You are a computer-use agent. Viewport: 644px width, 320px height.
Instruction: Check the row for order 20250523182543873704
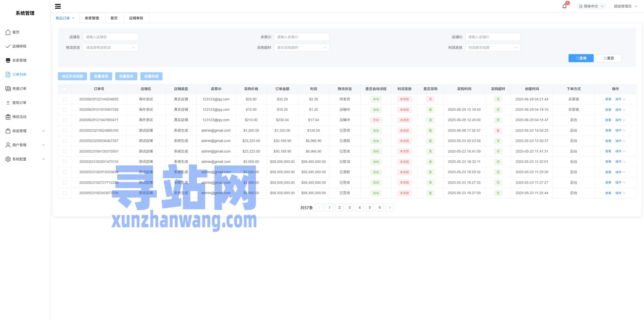click(x=65, y=193)
